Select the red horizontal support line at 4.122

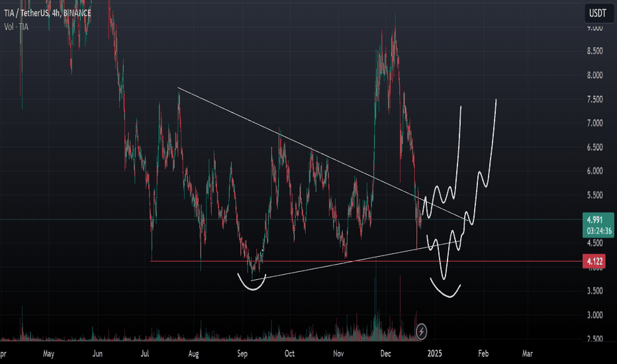click(x=366, y=261)
